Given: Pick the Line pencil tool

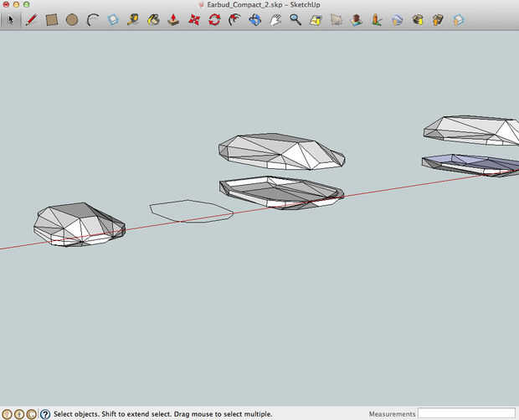Looking at the screenshot, I should point(31,19).
